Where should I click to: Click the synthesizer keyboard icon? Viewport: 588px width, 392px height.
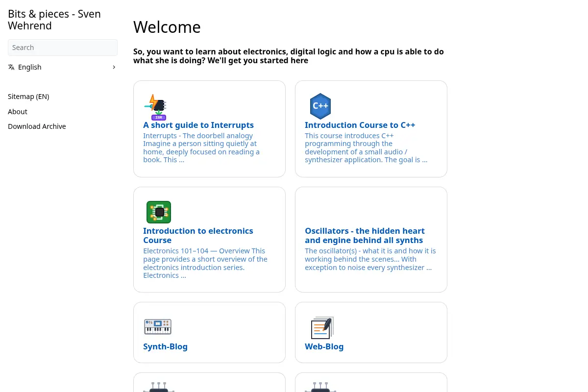tap(158, 326)
